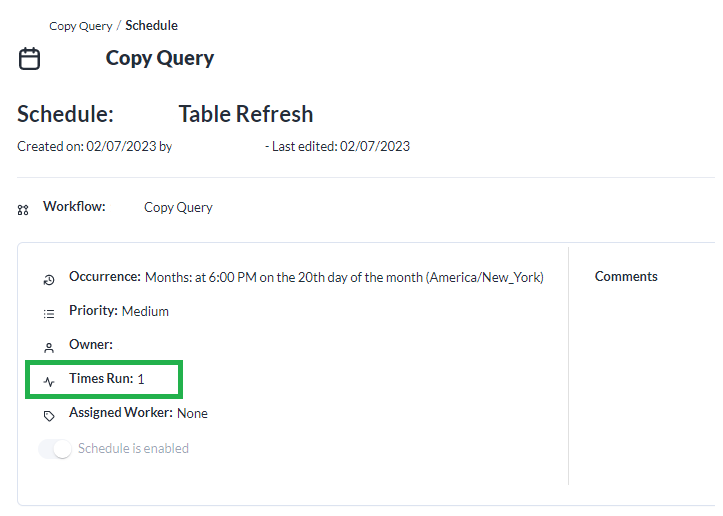723x516 pixels.
Task: Click the calendar icon beside Copy Query title
Action: (30, 59)
